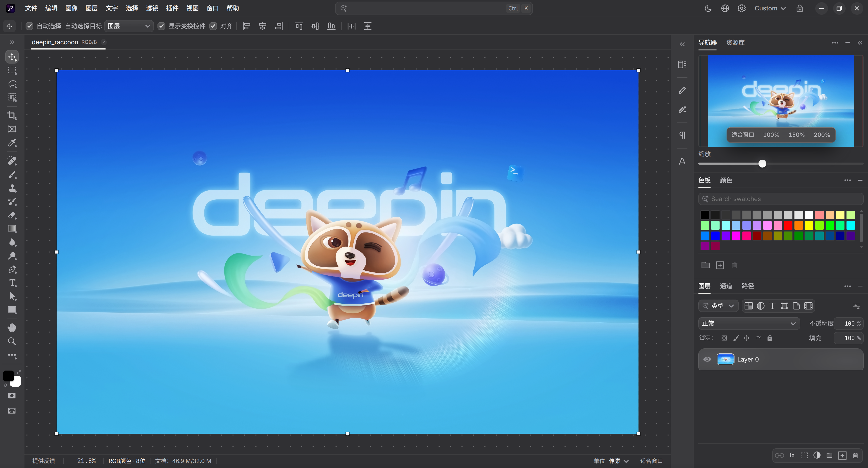Select the Lasso tool
Viewport: 868px width, 468px height.
click(x=12, y=84)
